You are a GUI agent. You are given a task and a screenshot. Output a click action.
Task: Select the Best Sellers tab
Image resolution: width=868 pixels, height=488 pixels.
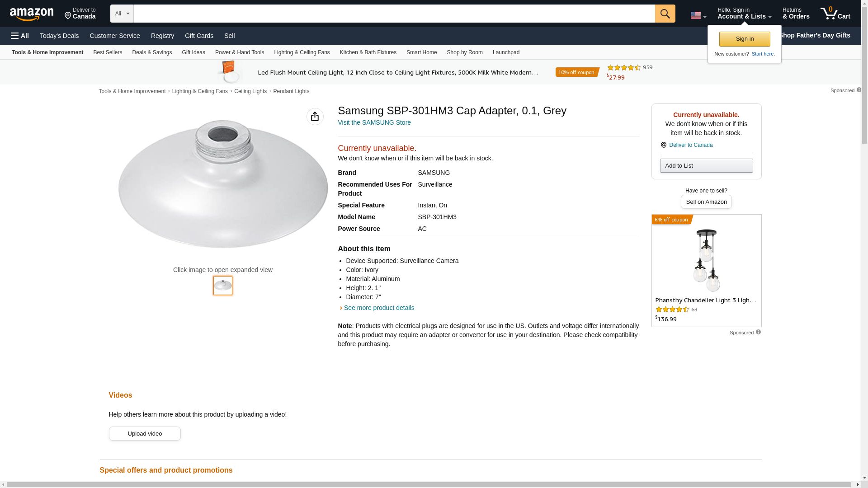[108, 52]
